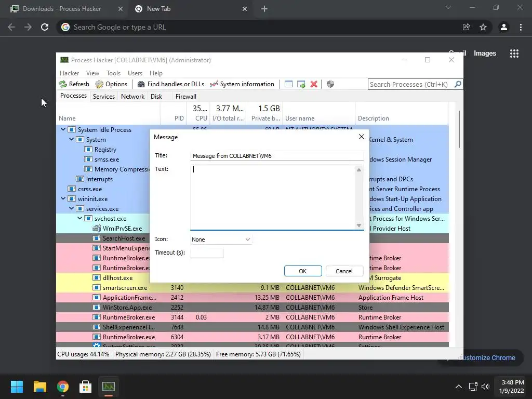Click the smartscreen.exe process icon
This screenshot has height=399, width=532.
(97, 287)
